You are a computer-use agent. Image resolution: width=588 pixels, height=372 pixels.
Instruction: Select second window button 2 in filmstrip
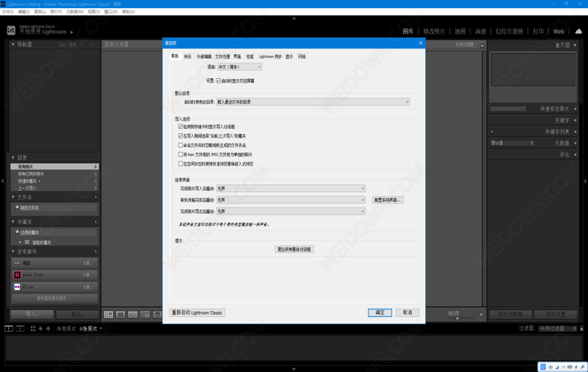pos(20,329)
